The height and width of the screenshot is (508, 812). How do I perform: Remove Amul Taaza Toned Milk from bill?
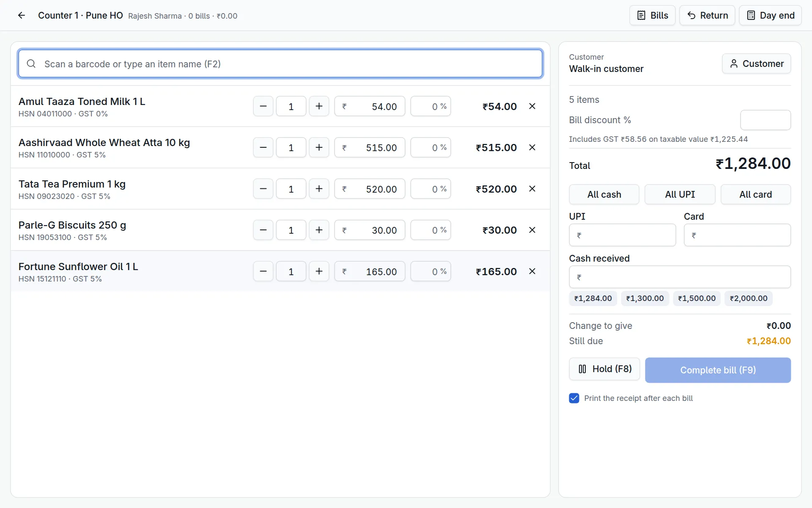(532, 106)
